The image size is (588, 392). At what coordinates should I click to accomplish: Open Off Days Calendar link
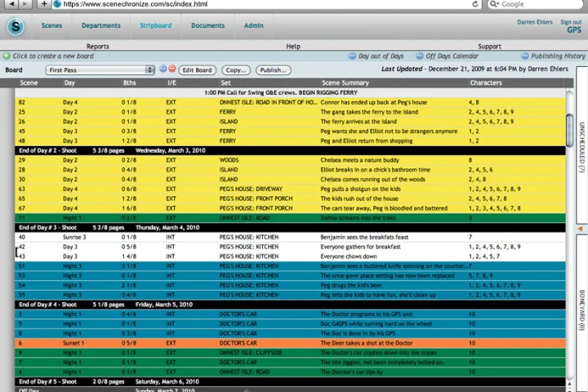point(452,56)
